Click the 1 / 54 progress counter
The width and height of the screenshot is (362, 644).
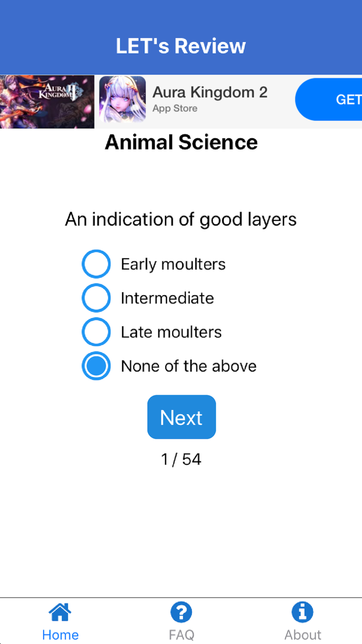coord(181,459)
